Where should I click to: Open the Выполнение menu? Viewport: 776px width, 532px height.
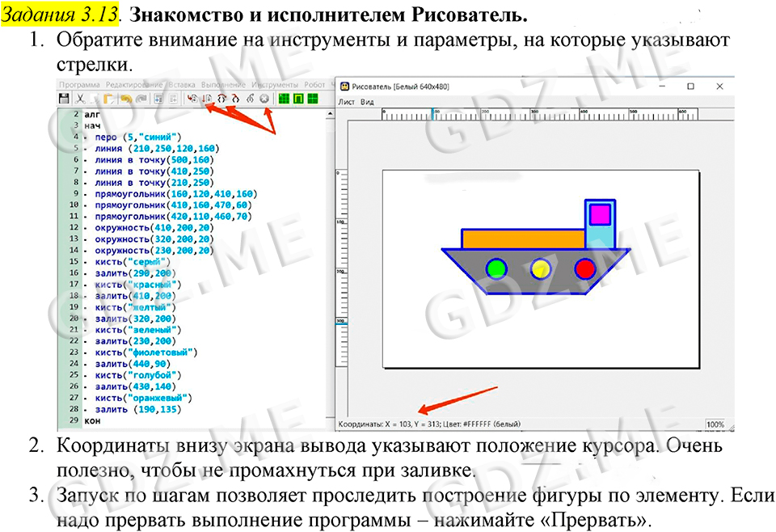click(223, 84)
